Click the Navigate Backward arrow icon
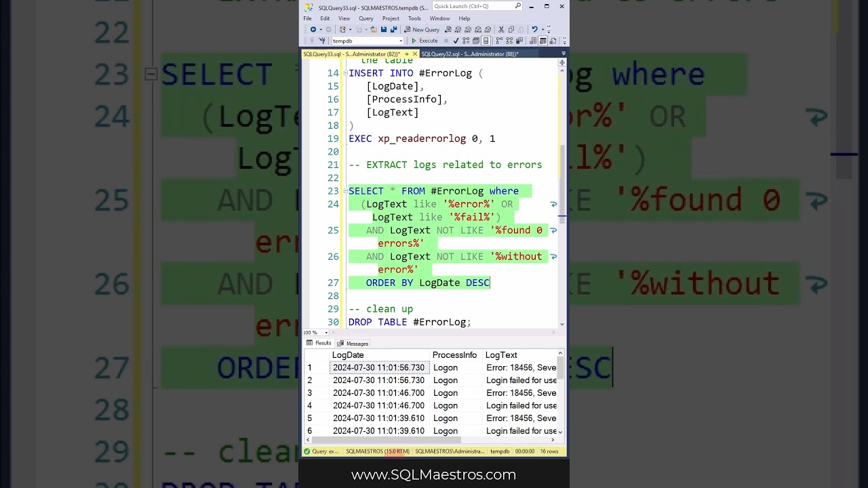Screen dimensions: 868x488 (x=313, y=29)
